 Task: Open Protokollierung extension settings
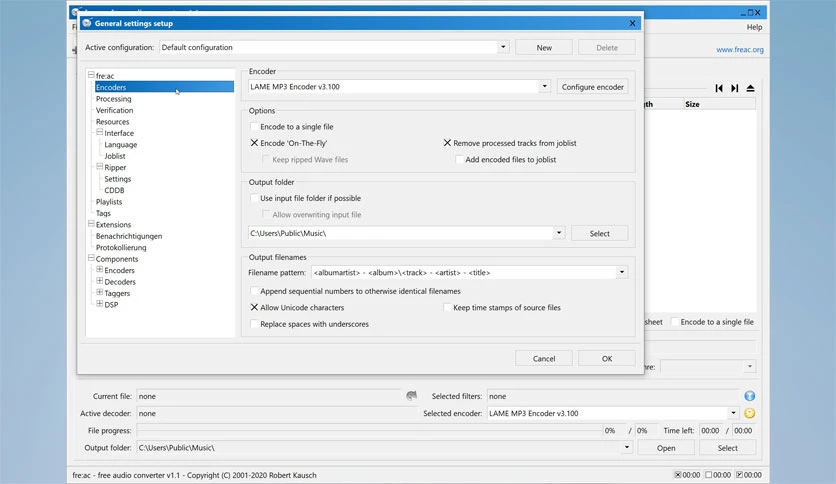pos(121,247)
